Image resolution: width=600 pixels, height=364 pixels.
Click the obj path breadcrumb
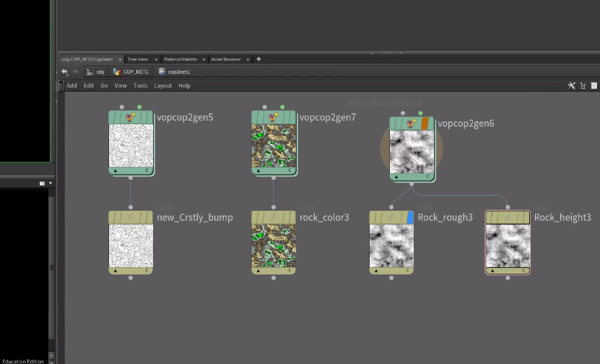100,72
